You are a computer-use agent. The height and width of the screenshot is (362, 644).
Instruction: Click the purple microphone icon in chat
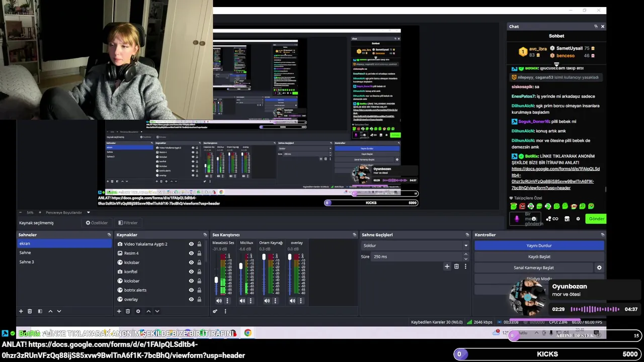517,219
